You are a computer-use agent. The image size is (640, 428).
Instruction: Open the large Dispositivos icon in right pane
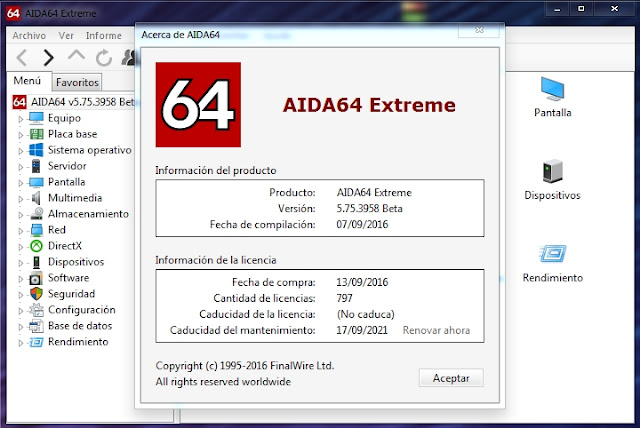tap(553, 171)
